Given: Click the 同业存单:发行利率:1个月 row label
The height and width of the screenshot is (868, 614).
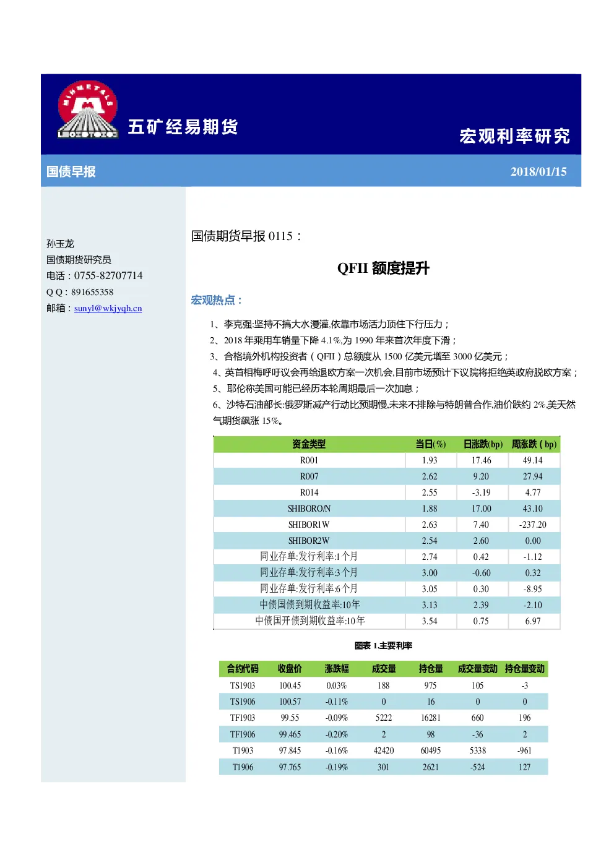Looking at the screenshot, I should pos(309,556).
